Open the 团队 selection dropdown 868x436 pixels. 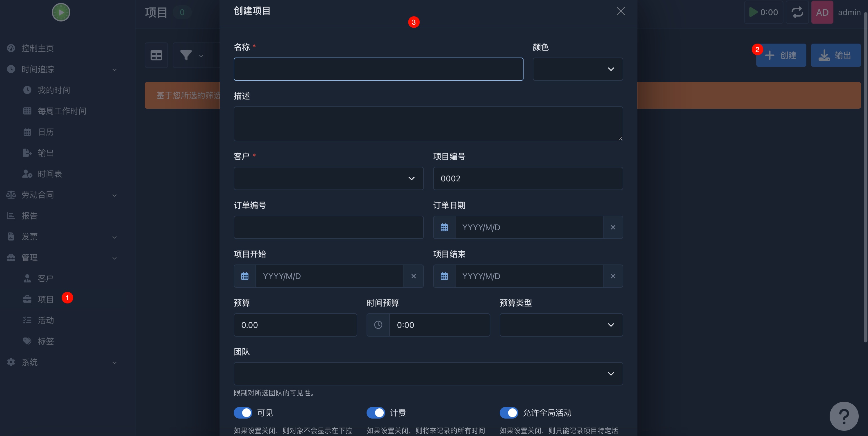(x=428, y=374)
